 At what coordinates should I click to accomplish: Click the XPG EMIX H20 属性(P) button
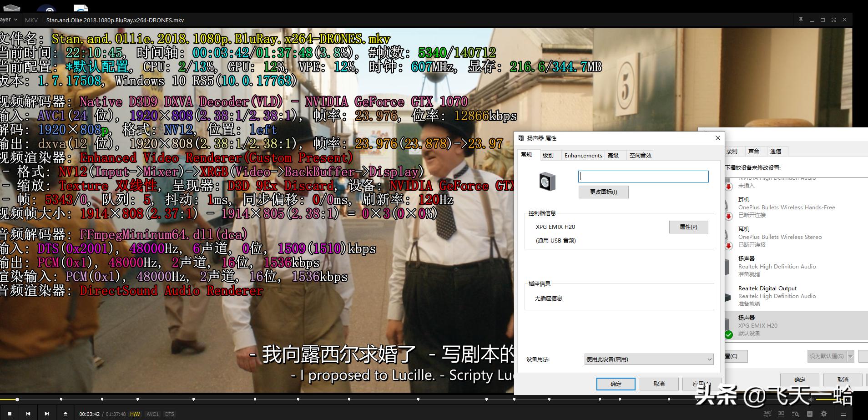(x=688, y=227)
